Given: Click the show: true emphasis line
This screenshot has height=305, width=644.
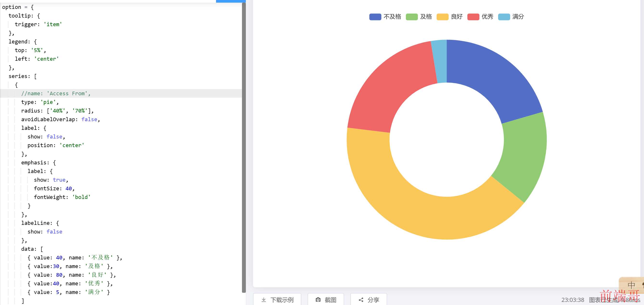Looking at the screenshot, I should [51, 180].
